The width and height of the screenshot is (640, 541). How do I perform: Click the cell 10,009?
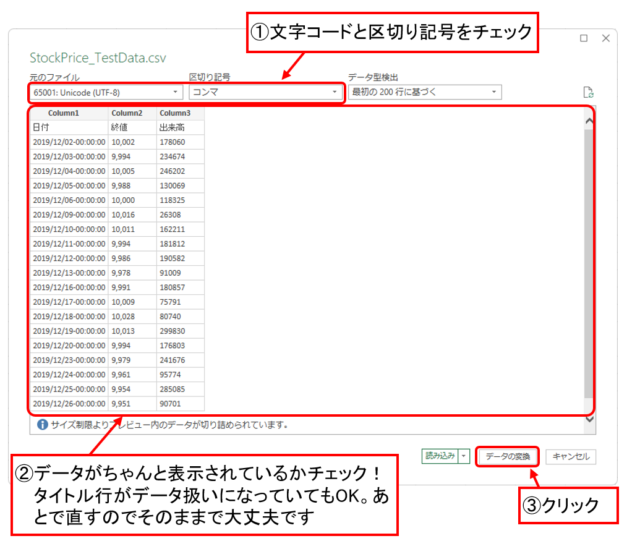coord(132,302)
